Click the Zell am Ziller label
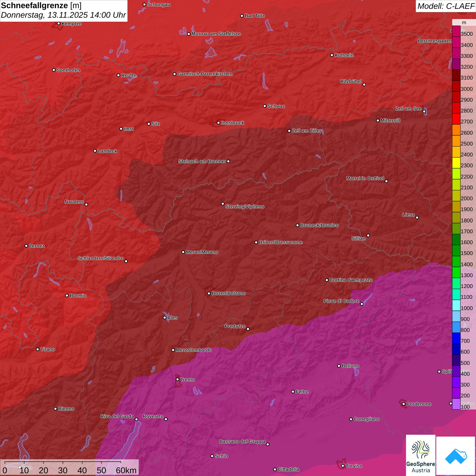The image size is (476, 476). 306,131
